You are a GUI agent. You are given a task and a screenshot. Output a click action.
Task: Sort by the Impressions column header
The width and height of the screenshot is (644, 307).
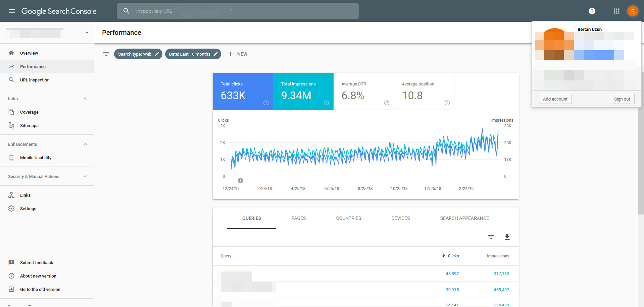(x=498, y=256)
